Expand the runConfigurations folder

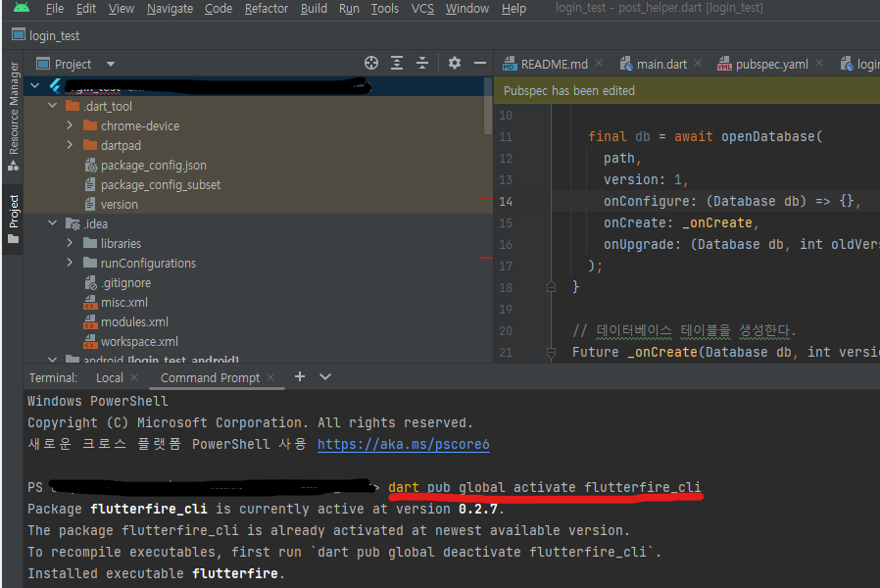(x=70, y=263)
